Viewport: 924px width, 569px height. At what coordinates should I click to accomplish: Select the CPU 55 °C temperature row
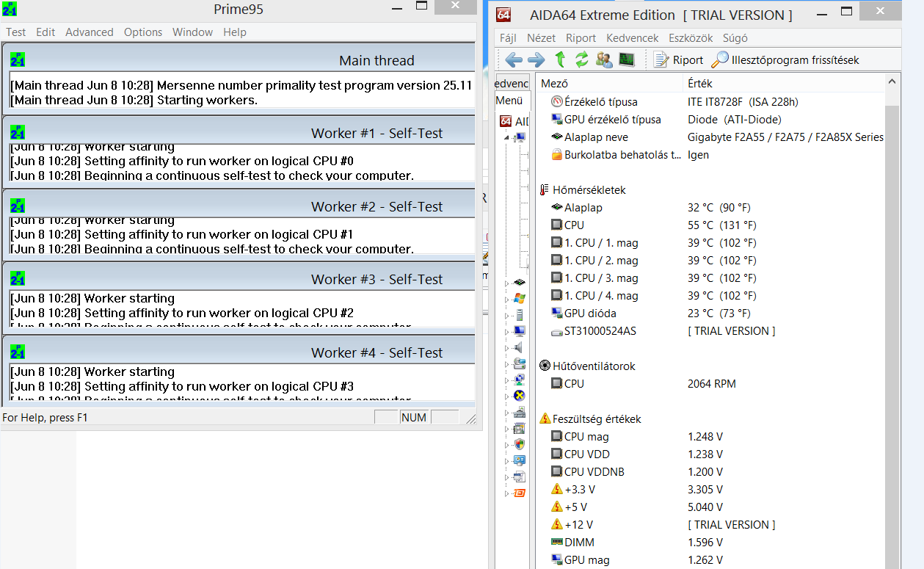click(x=710, y=225)
